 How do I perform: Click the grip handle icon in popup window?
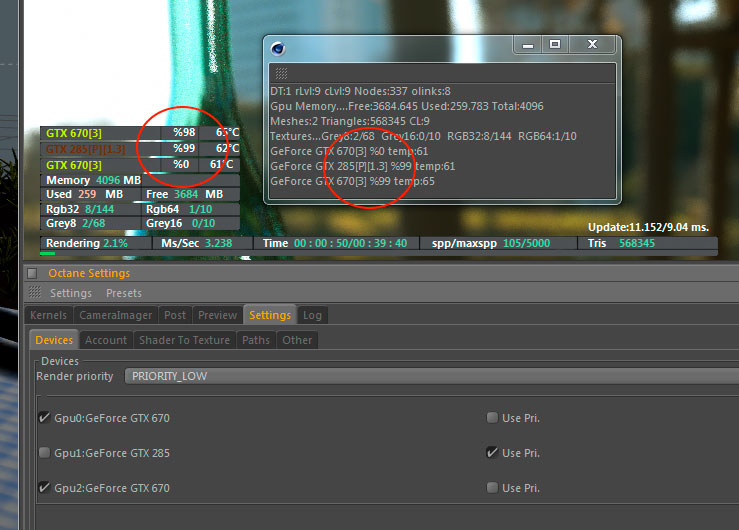[x=281, y=73]
